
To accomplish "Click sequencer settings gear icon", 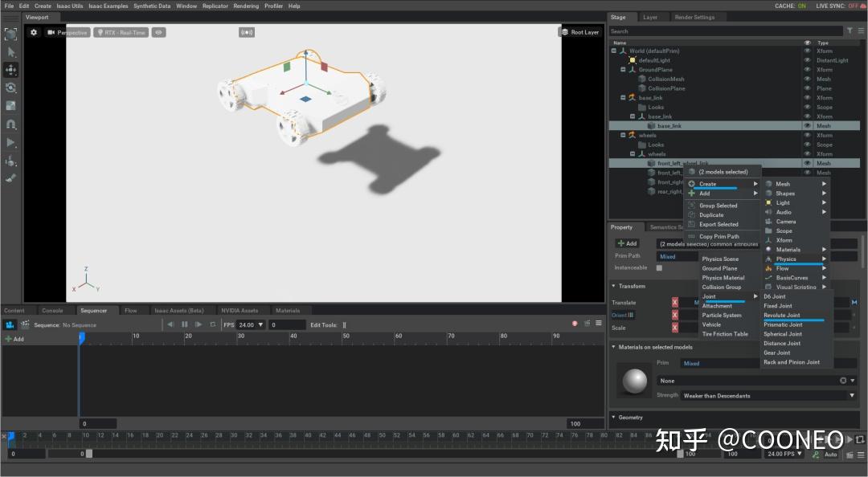I will [x=587, y=323].
